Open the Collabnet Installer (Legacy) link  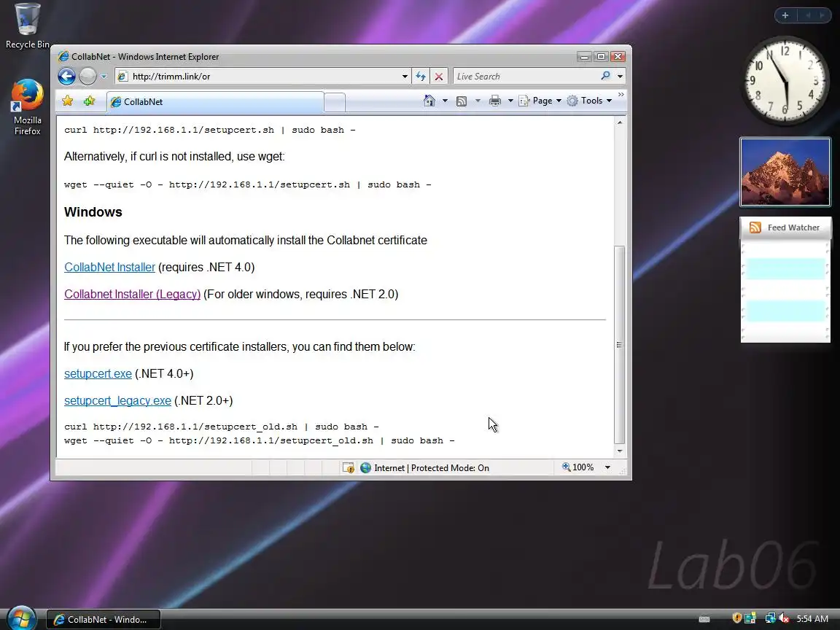[x=132, y=294]
